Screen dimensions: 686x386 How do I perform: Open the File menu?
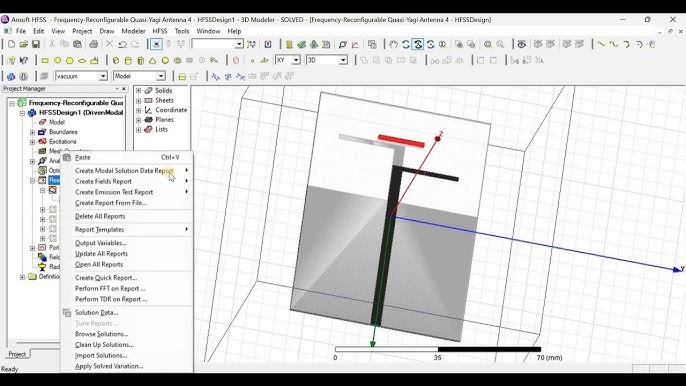21,31
